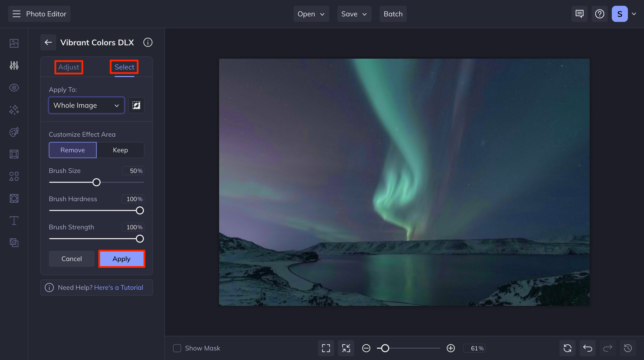Click the invert selection icon beside Whole Image

[136, 105]
